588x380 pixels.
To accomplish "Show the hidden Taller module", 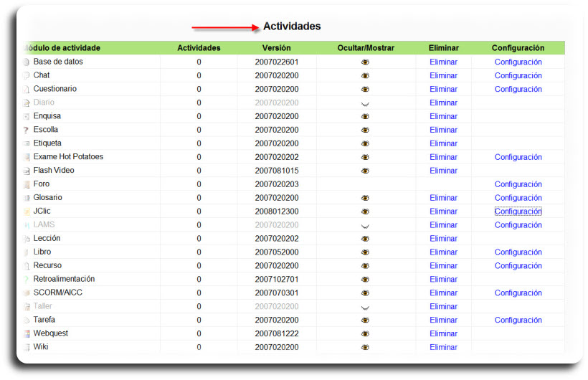I will pyautogui.click(x=365, y=307).
